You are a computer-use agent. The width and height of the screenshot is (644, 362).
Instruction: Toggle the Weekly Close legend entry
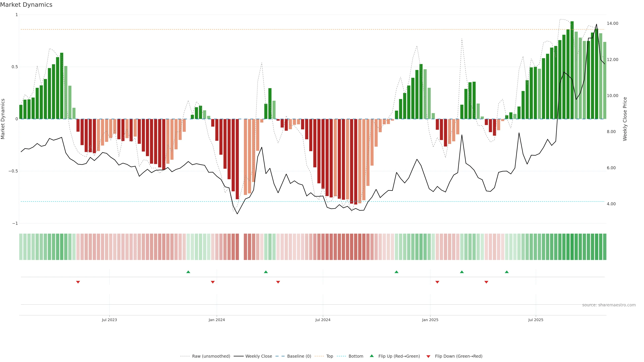click(258, 356)
